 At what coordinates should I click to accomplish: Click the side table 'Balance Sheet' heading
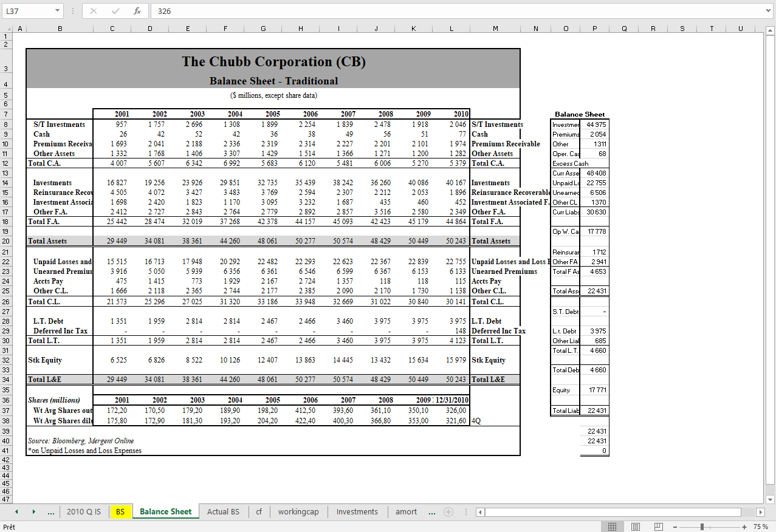580,114
